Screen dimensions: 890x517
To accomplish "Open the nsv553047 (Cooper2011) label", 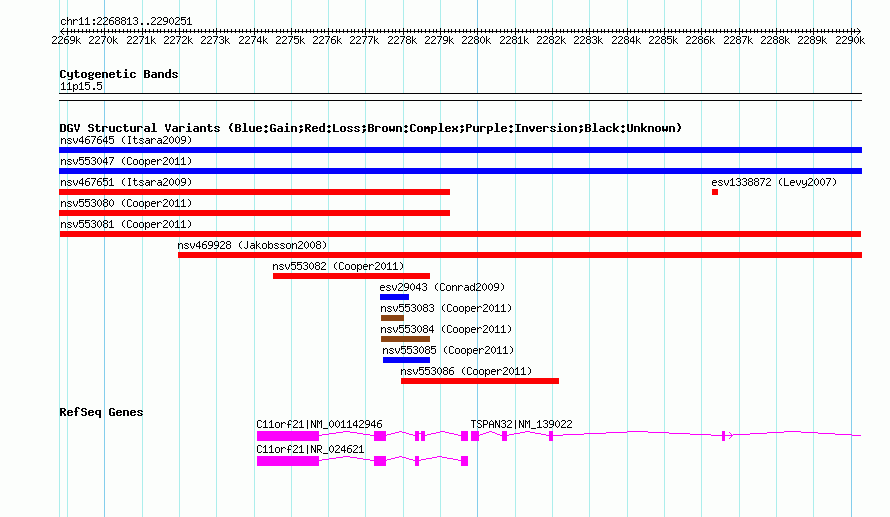I will coord(126,161).
